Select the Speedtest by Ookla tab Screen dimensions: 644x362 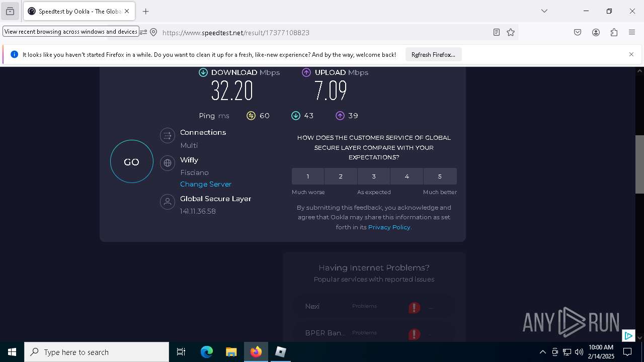click(79, 11)
